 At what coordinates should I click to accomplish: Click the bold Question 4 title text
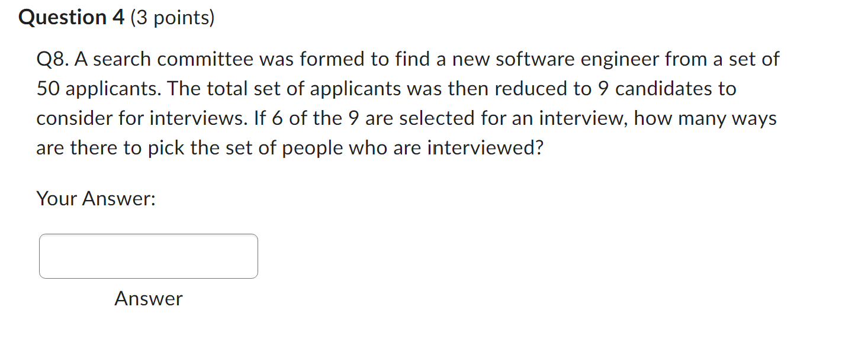coord(70,17)
